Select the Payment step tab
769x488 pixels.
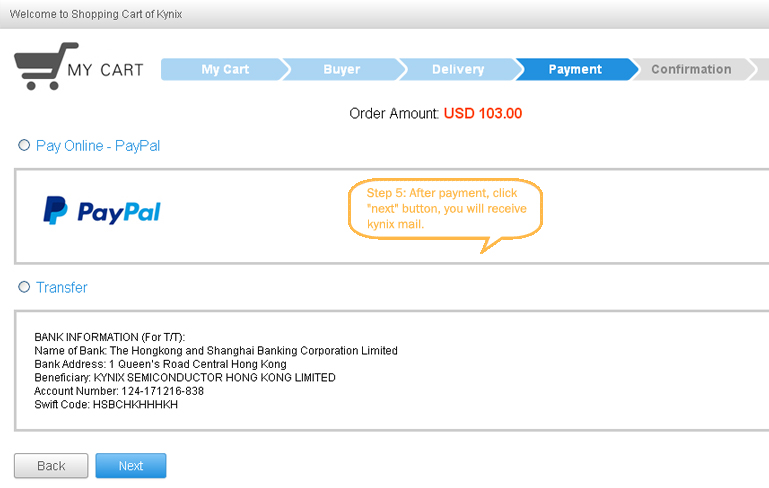(575, 69)
